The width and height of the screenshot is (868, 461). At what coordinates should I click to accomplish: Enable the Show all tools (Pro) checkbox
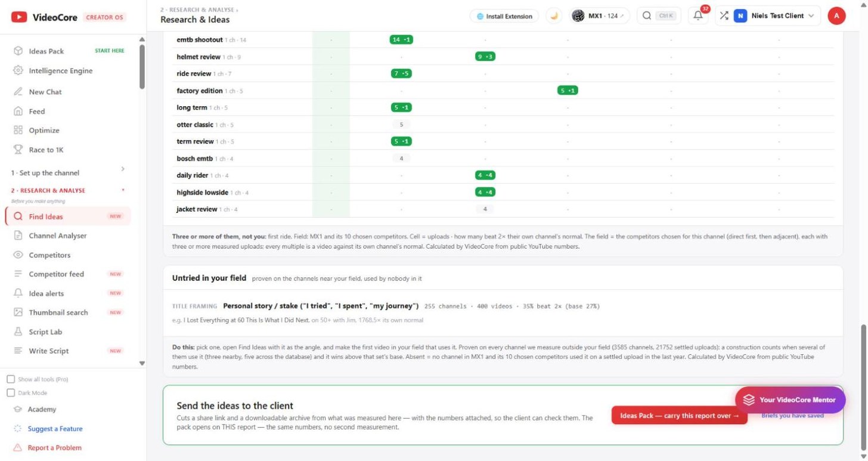[x=11, y=379]
